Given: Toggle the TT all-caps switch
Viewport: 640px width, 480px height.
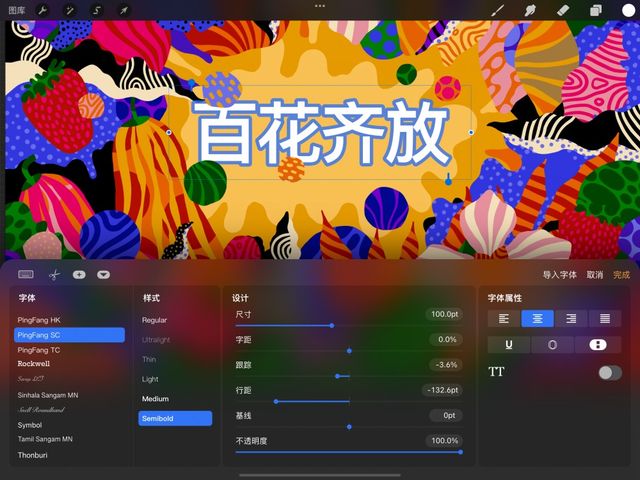Looking at the screenshot, I should (610, 373).
